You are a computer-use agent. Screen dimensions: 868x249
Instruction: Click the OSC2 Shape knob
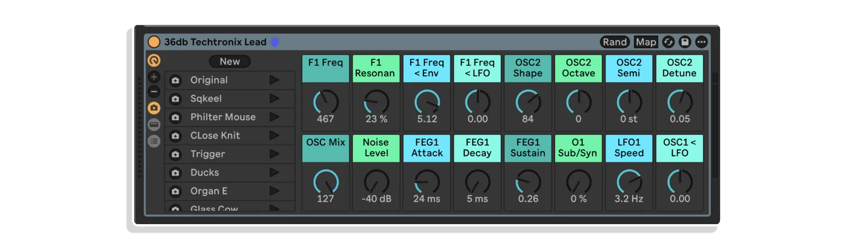528,102
